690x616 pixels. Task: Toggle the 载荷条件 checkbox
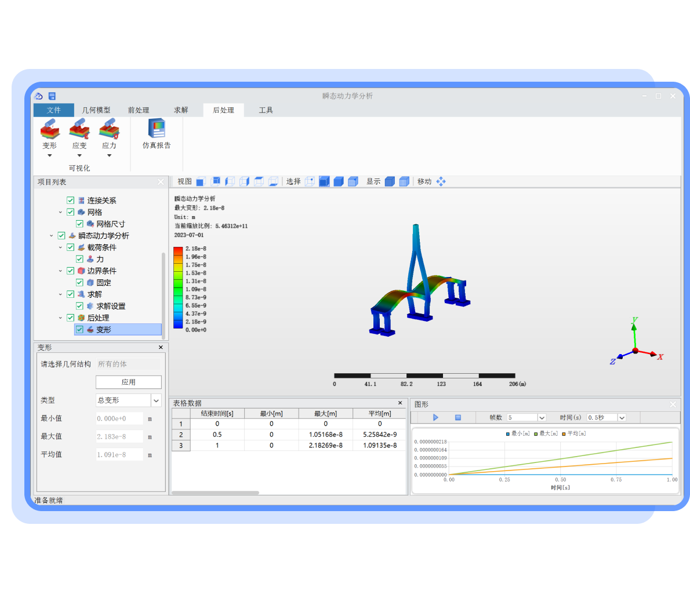(x=70, y=247)
